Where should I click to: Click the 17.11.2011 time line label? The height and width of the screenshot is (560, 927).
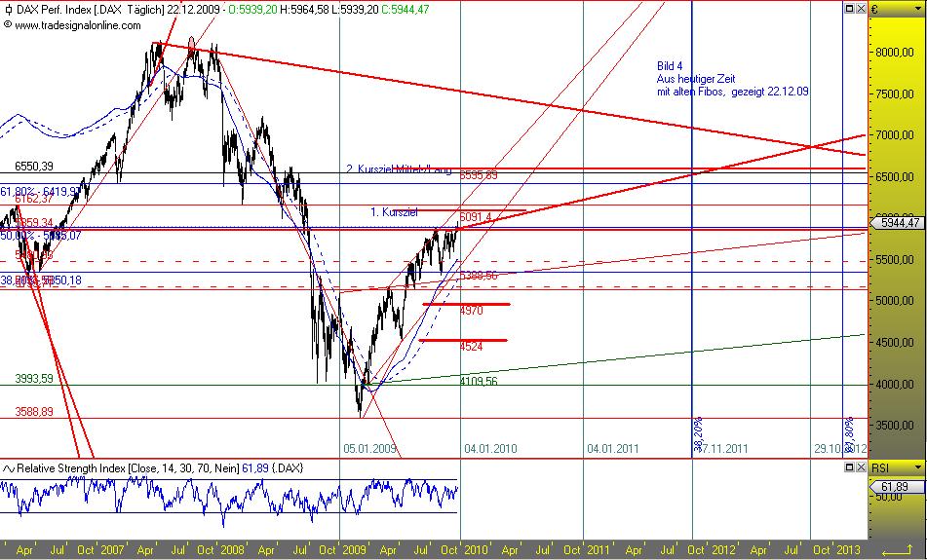(x=721, y=449)
